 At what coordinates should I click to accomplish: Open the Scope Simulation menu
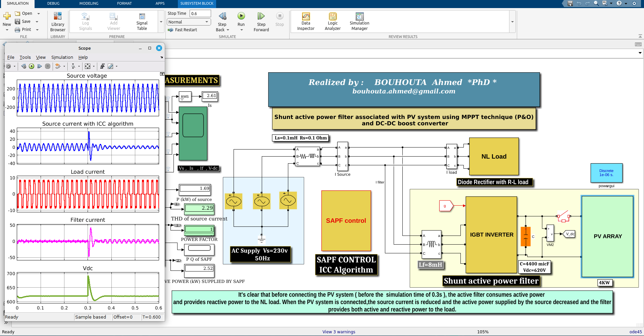[x=62, y=57]
